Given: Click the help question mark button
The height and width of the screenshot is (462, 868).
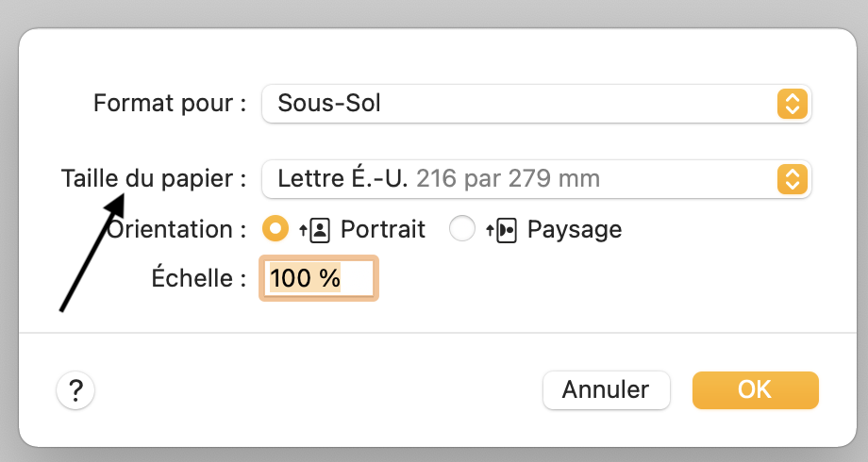Looking at the screenshot, I should [x=76, y=390].
